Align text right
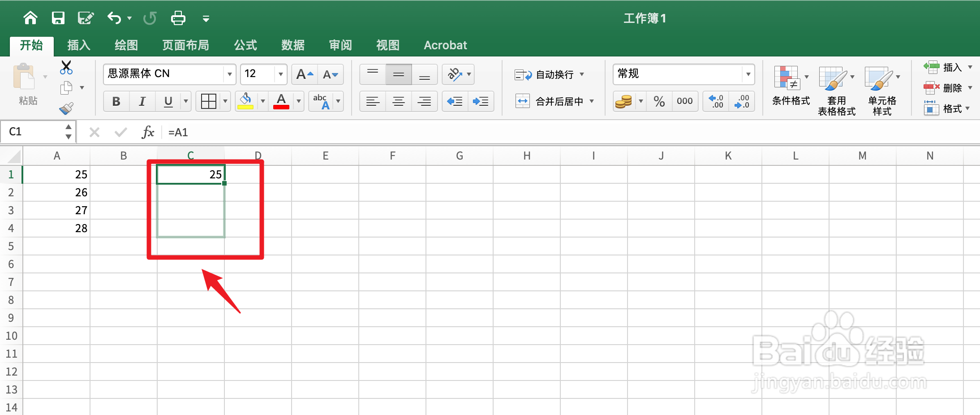The width and height of the screenshot is (980, 415). click(425, 101)
